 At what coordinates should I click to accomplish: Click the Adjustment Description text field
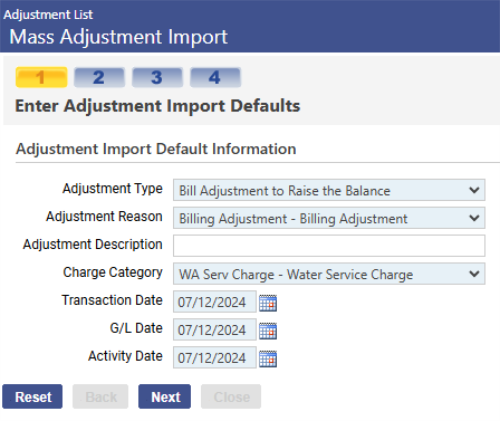[329, 246]
